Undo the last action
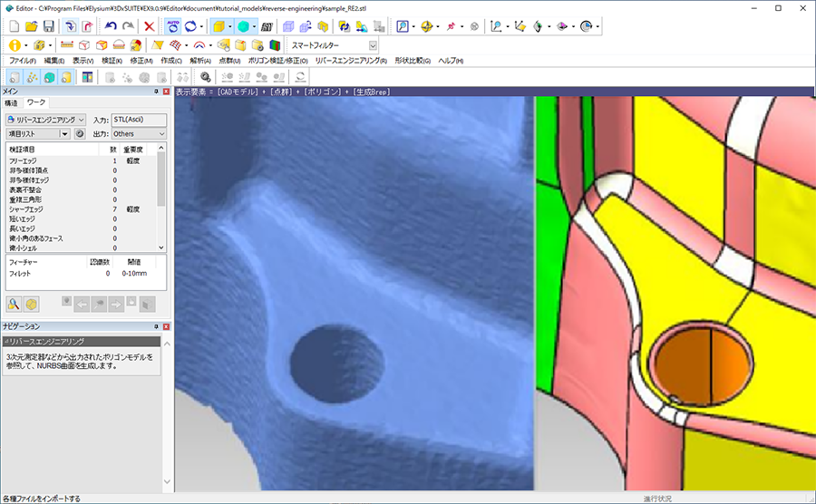Screen dimensions: 816x504 111,26
